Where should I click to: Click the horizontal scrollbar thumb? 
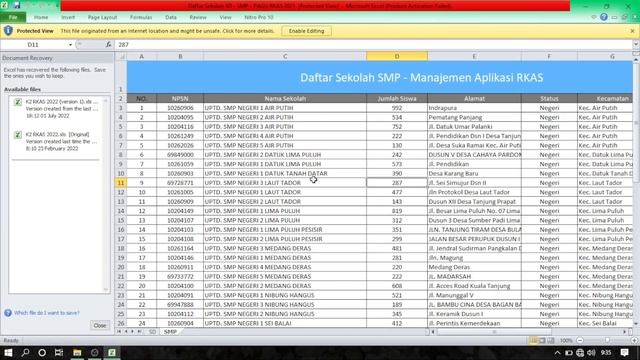coord(494,332)
